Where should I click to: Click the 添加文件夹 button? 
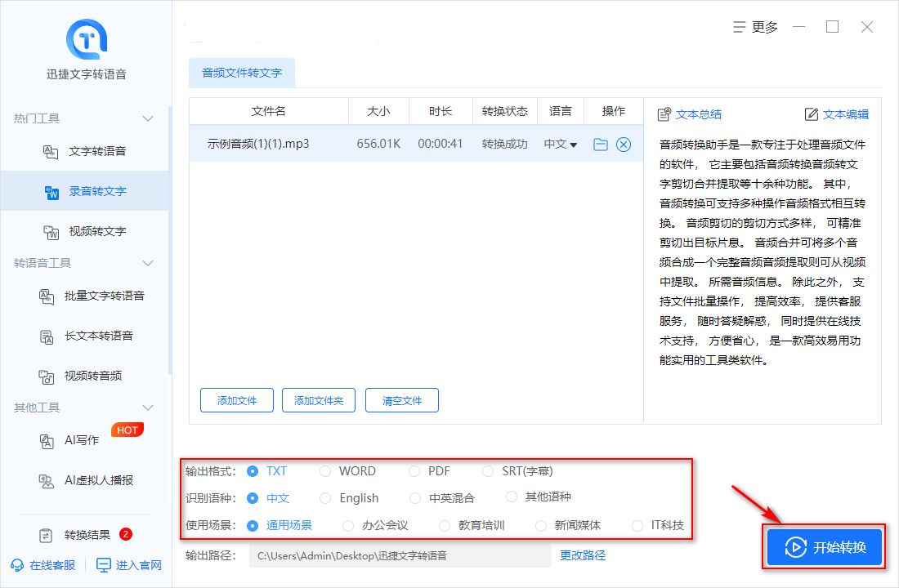click(319, 401)
